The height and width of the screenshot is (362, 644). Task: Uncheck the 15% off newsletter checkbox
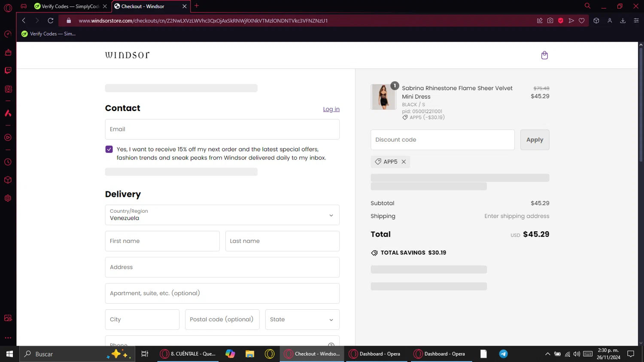click(x=109, y=149)
